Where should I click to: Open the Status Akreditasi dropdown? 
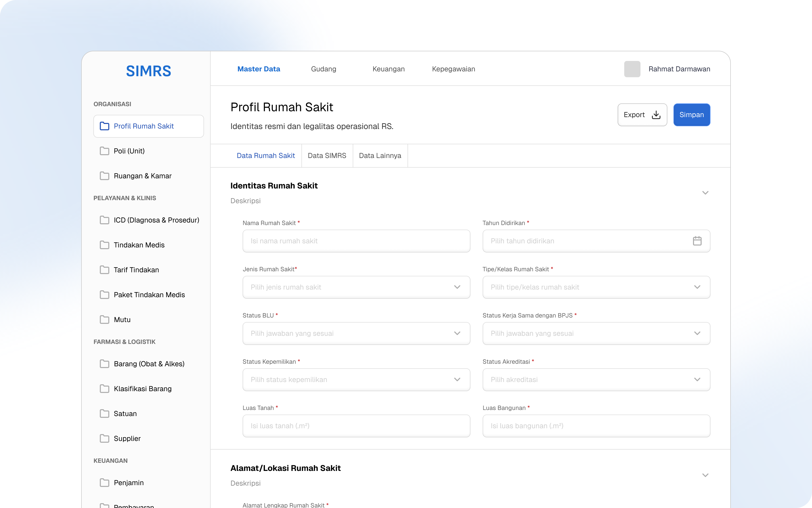click(x=596, y=380)
